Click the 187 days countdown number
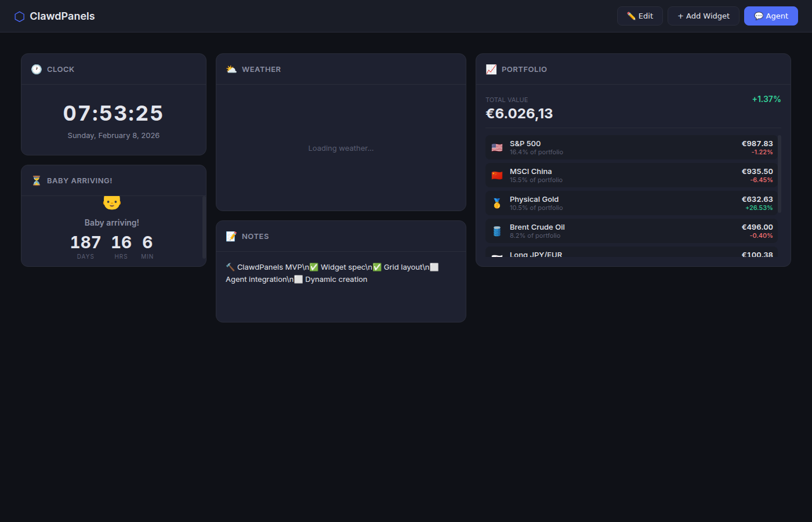 pos(85,242)
